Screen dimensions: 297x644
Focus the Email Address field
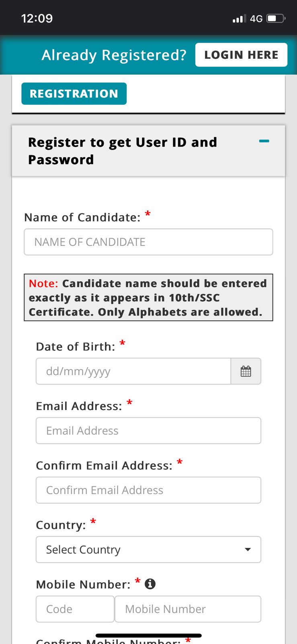(x=148, y=431)
